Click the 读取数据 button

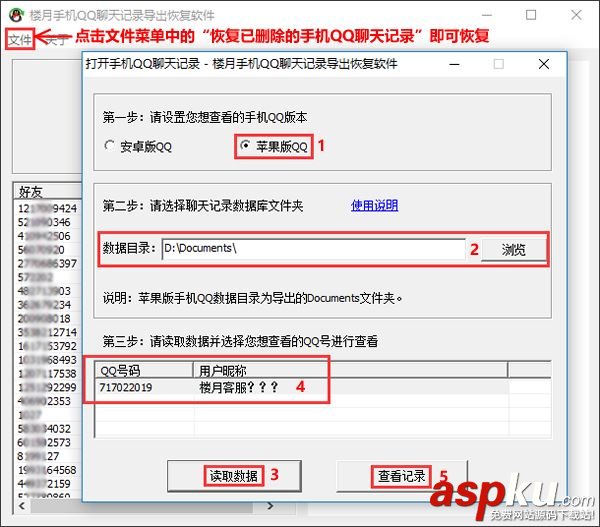pyautogui.click(x=234, y=476)
